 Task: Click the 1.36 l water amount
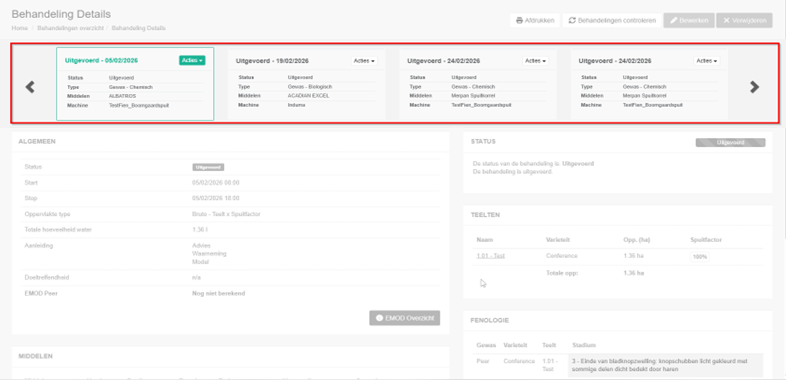coord(200,230)
